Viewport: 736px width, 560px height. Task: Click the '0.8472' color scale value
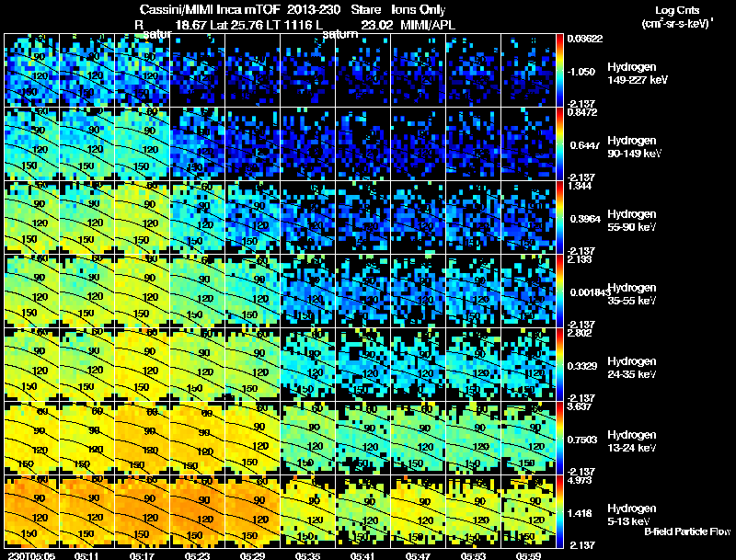coord(581,112)
